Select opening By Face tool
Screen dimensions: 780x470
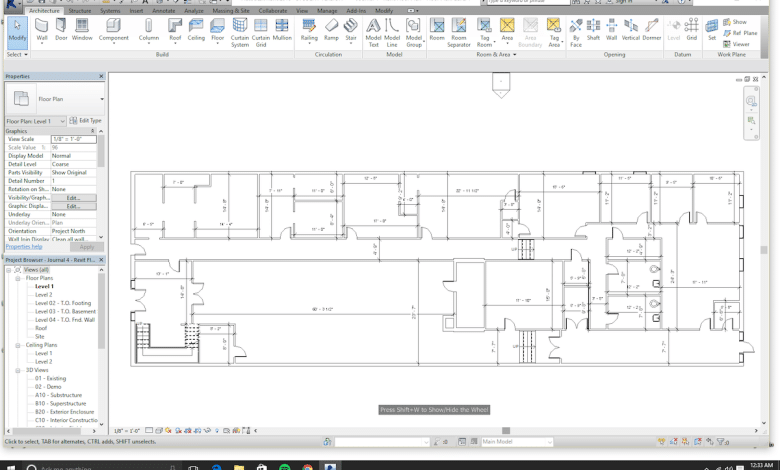576,33
